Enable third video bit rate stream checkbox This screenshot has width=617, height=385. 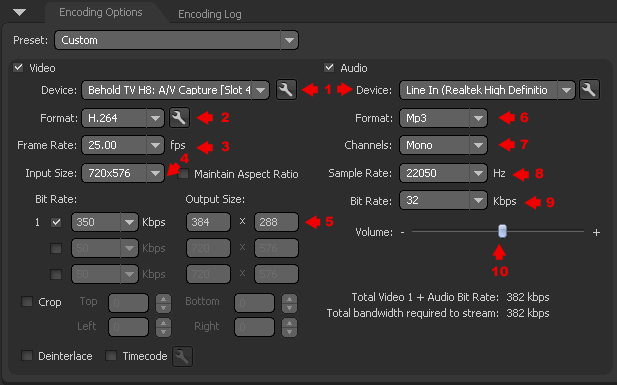point(56,274)
